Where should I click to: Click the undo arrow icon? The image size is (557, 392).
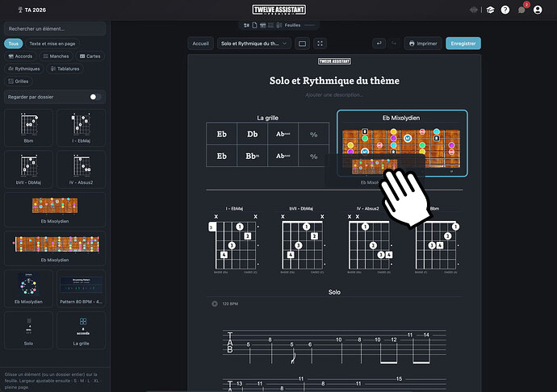379,44
